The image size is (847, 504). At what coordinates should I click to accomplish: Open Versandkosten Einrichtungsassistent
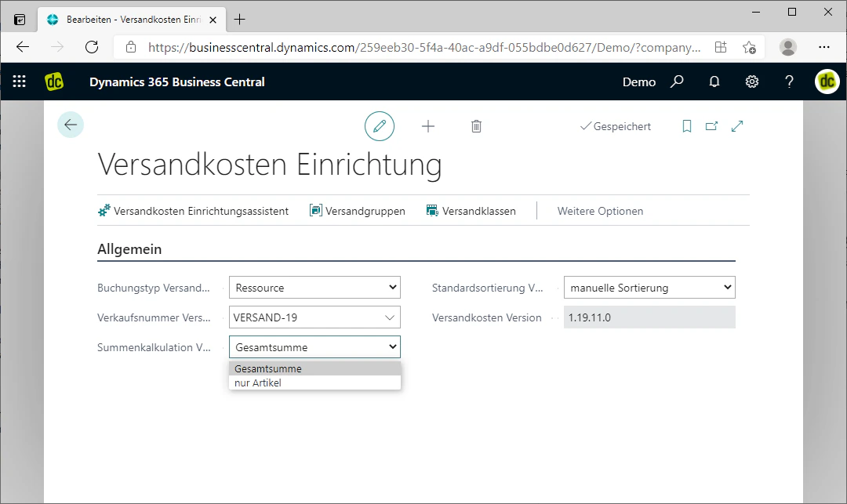(194, 211)
